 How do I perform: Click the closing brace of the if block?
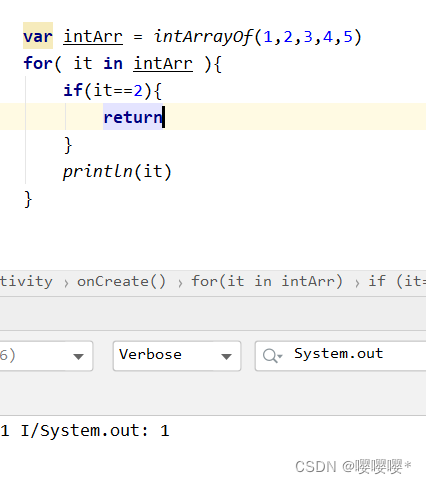coord(68,145)
